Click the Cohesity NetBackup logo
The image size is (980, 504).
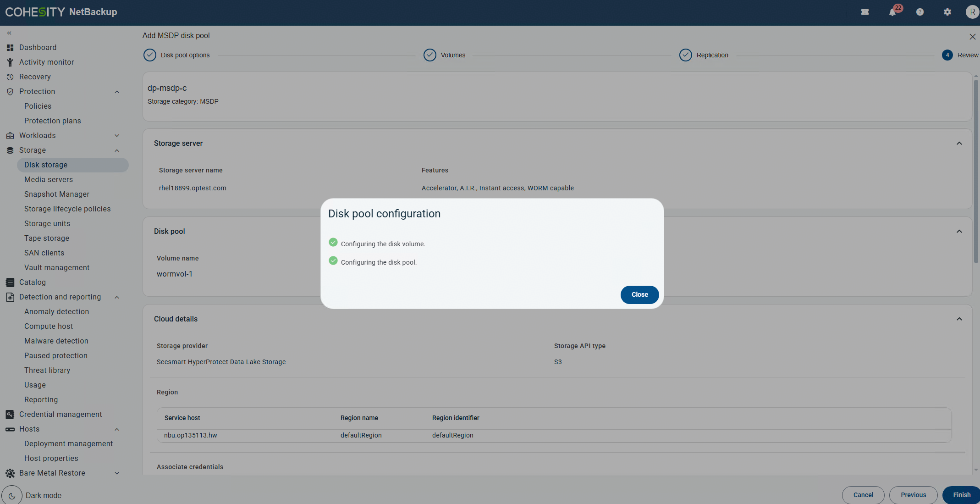click(x=61, y=12)
